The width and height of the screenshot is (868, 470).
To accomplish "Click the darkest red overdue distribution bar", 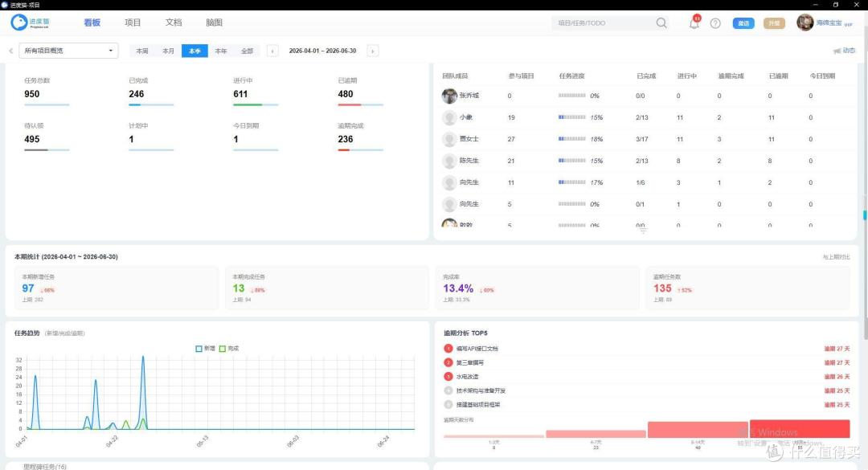I will tap(800, 429).
